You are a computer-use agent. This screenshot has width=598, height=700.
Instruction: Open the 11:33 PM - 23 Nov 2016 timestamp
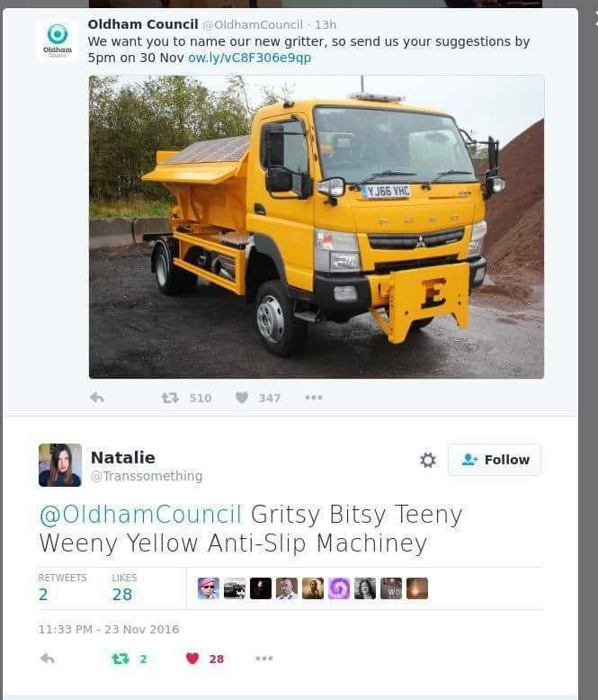(x=109, y=629)
